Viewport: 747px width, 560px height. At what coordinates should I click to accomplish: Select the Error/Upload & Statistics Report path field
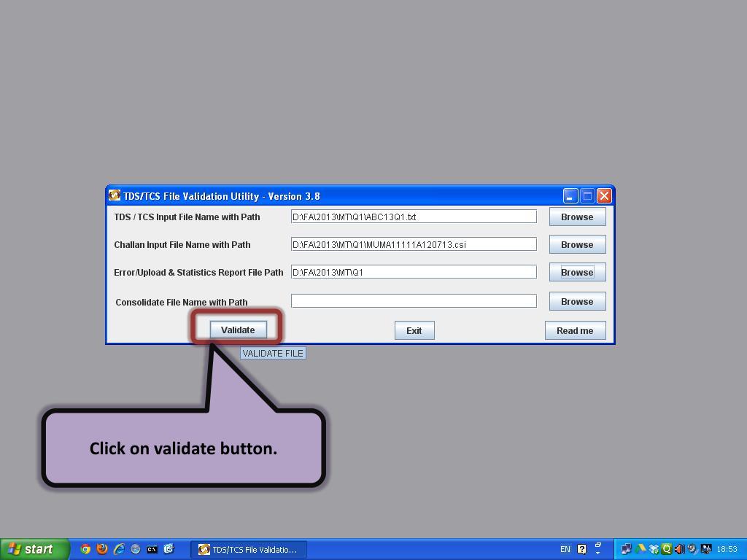[x=414, y=272]
